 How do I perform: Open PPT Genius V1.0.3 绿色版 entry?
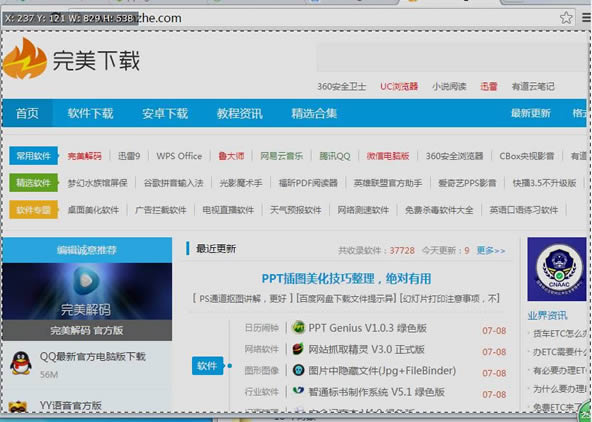pos(368,328)
